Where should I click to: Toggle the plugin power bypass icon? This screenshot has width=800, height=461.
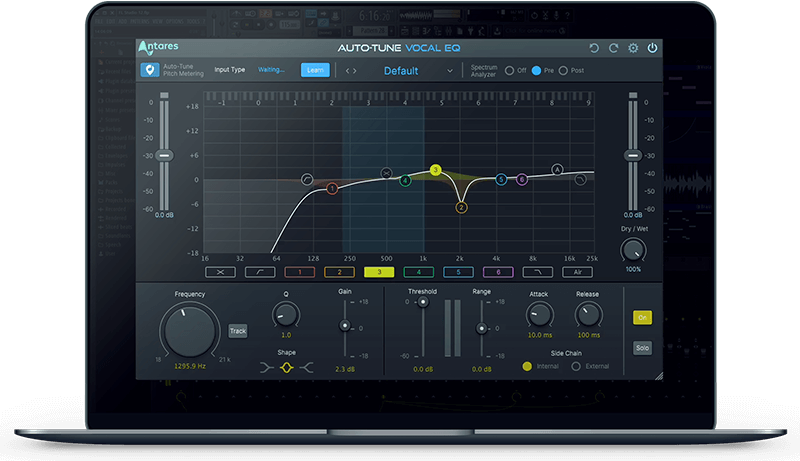coord(653,48)
